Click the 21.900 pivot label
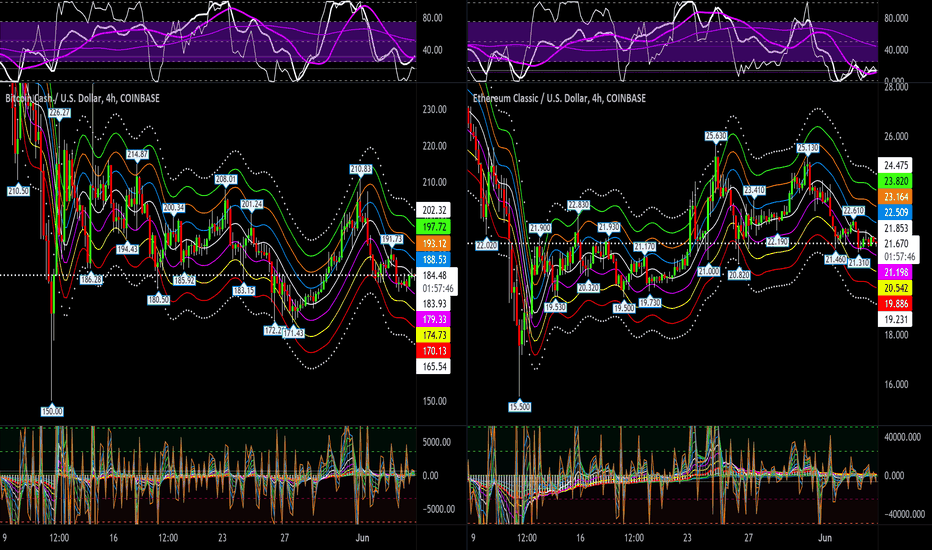932x550 pixels. pos(540,228)
